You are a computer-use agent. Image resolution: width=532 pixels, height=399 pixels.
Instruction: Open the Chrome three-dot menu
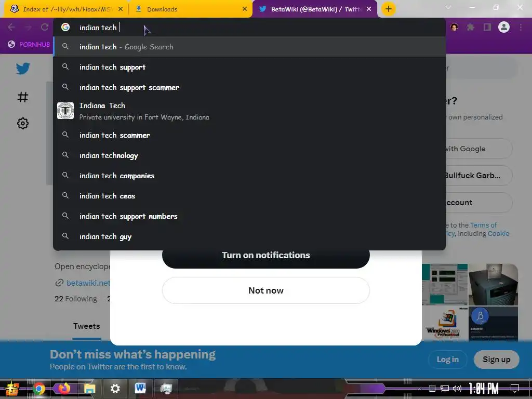[x=521, y=27]
